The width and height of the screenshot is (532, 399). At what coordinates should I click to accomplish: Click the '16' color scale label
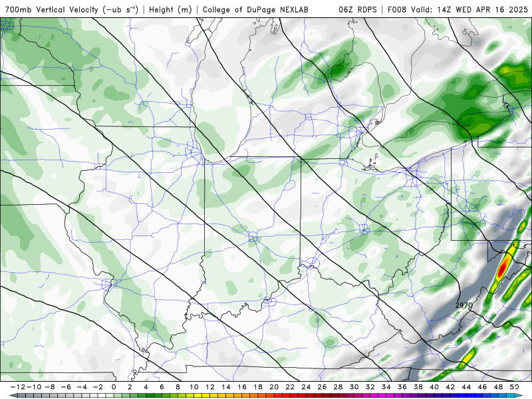(242, 387)
